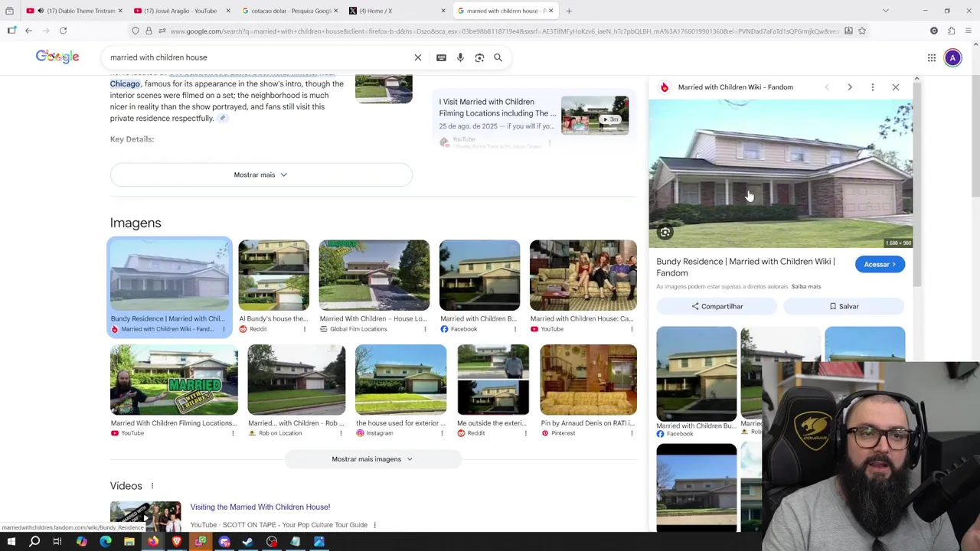The width and height of the screenshot is (980, 551).
Task: Open options for Instagram image result
Action: (x=442, y=433)
